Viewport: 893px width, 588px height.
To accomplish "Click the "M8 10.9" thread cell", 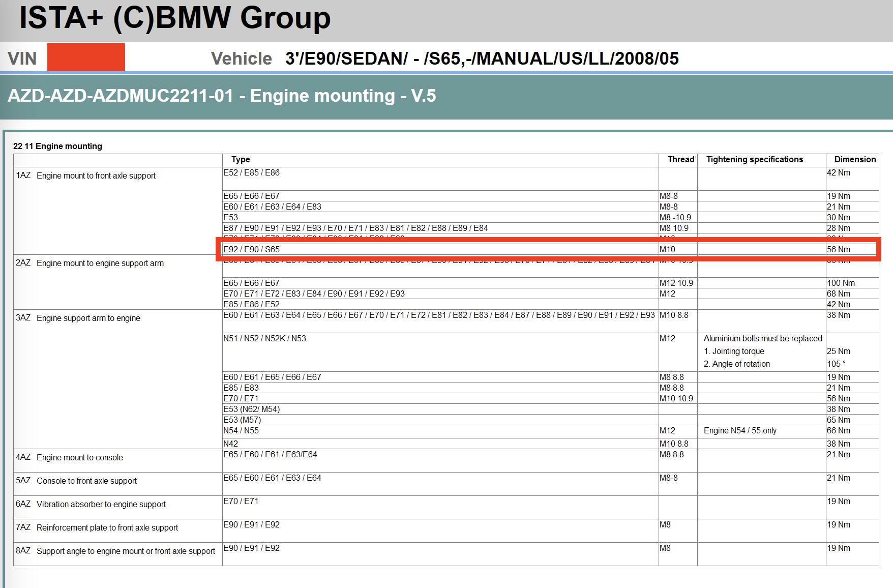I will coord(674,228).
